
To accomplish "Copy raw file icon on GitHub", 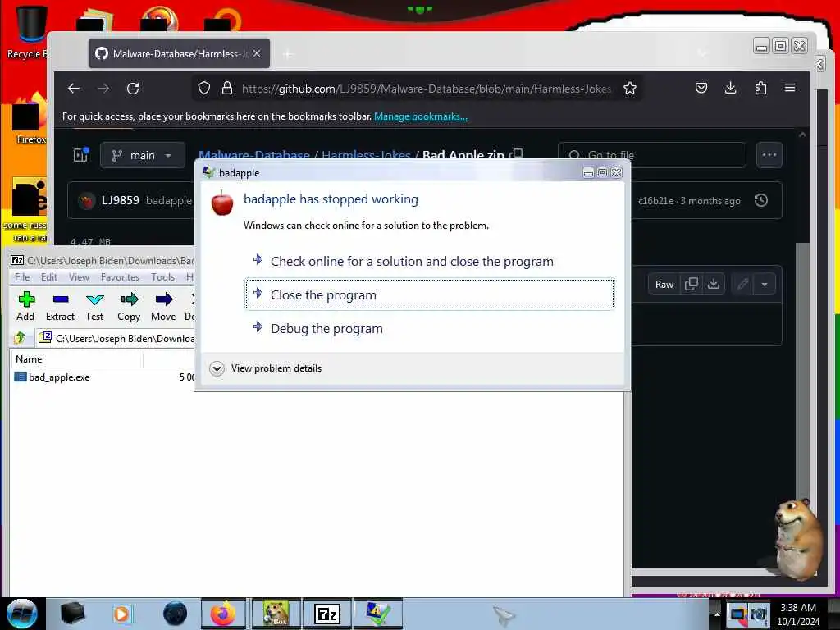I will [x=691, y=284].
